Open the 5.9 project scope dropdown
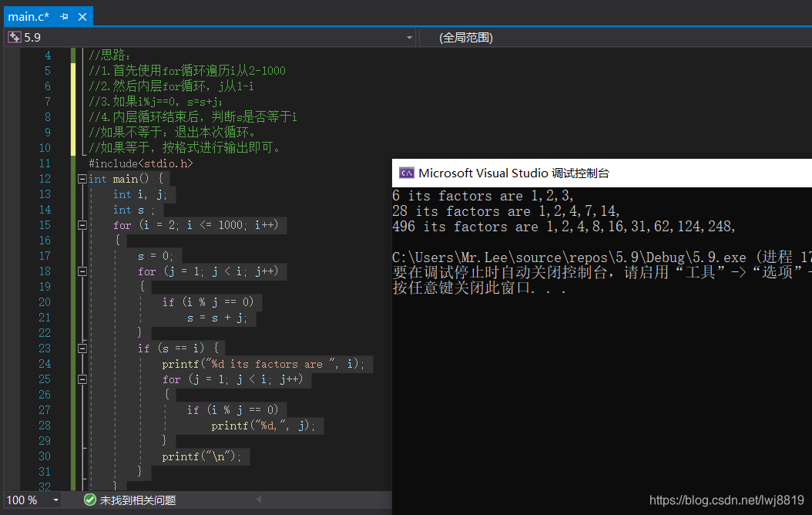 (x=409, y=37)
